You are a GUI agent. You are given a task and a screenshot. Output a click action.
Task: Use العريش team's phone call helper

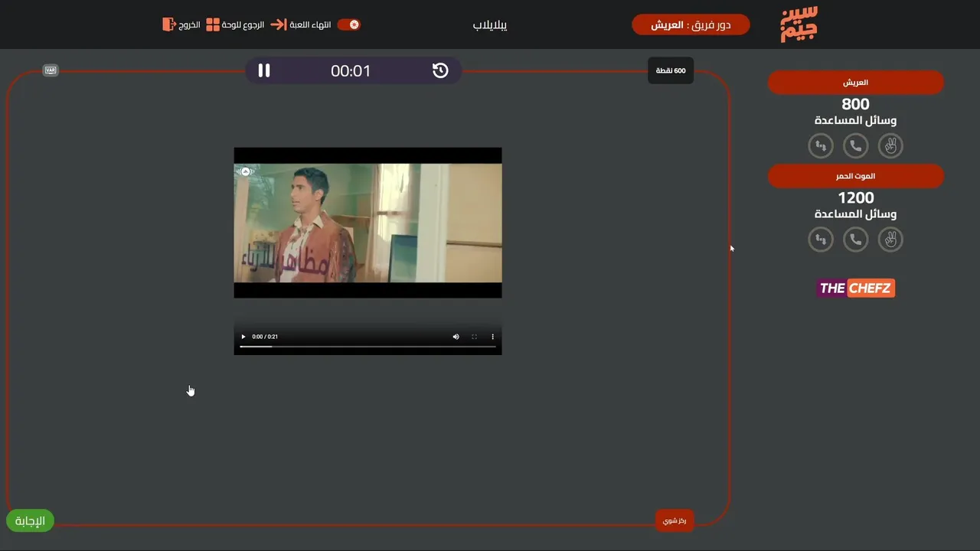856,145
